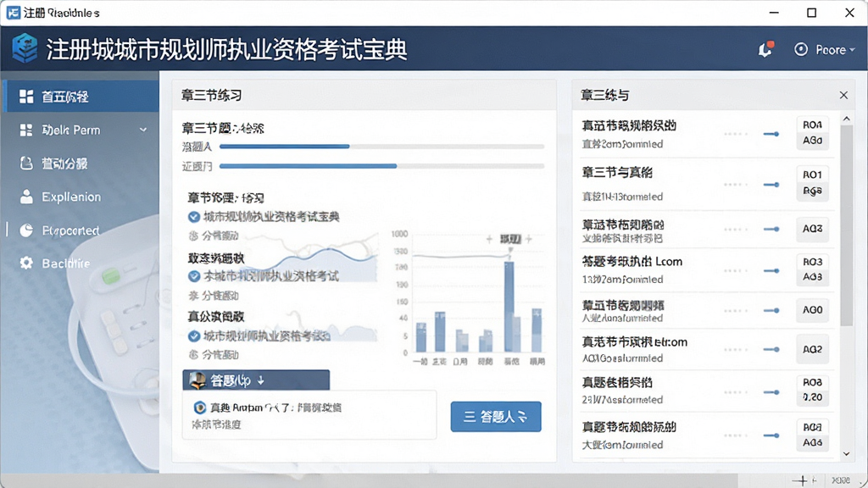The image size is (868, 488).
Task: Toggle the switch beside the AG0 badge
Action: pyautogui.click(x=771, y=310)
